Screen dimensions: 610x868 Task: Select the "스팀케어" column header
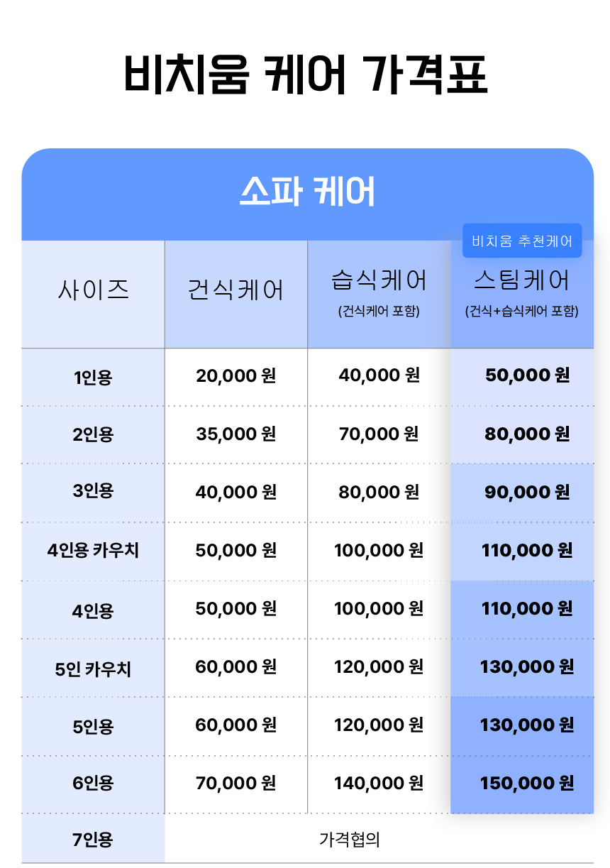521,281
